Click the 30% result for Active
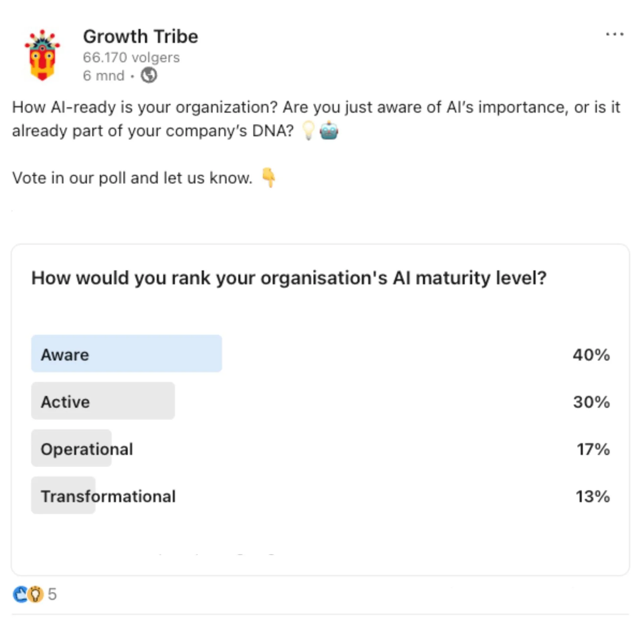 591,402
